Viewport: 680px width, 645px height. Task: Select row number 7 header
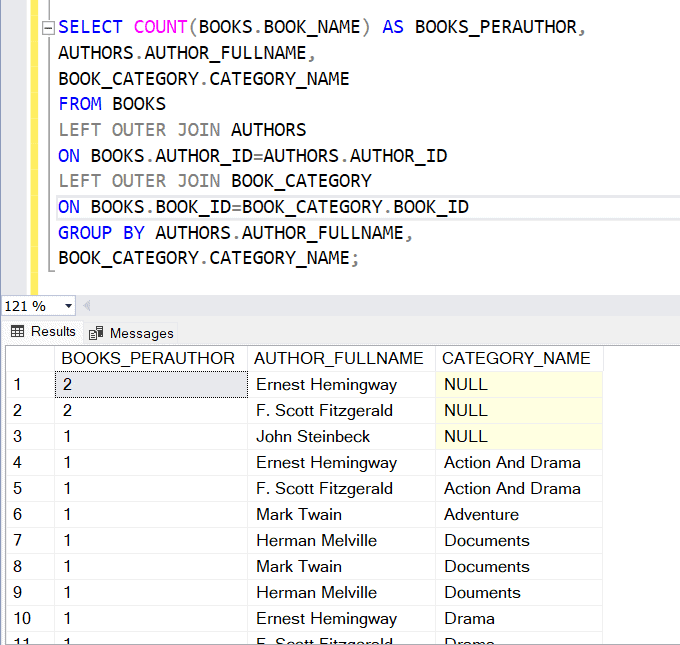click(x=30, y=540)
